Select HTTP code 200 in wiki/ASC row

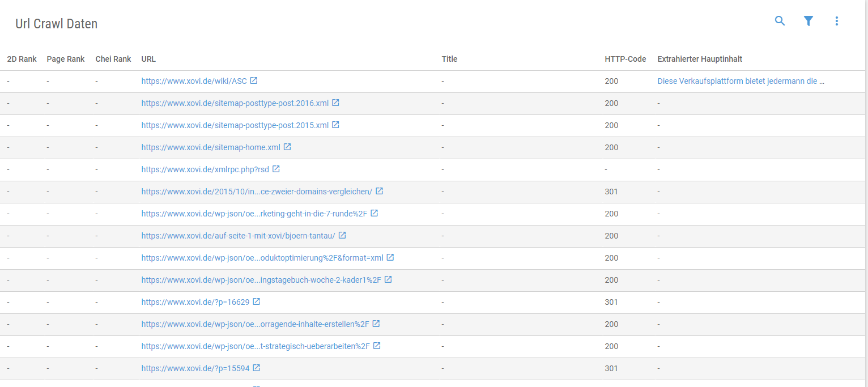pyautogui.click(x=611, y=81)
